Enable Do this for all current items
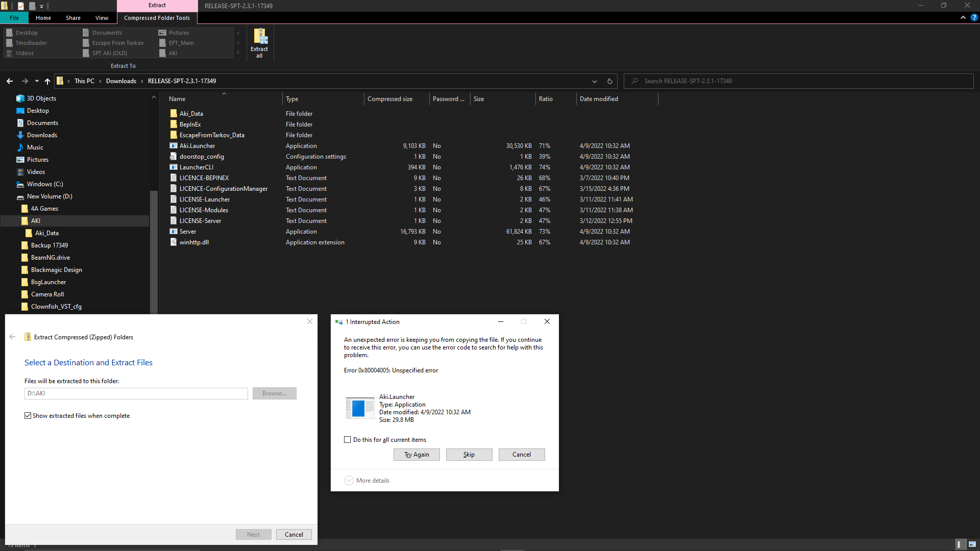 click(x=348, y=440)
